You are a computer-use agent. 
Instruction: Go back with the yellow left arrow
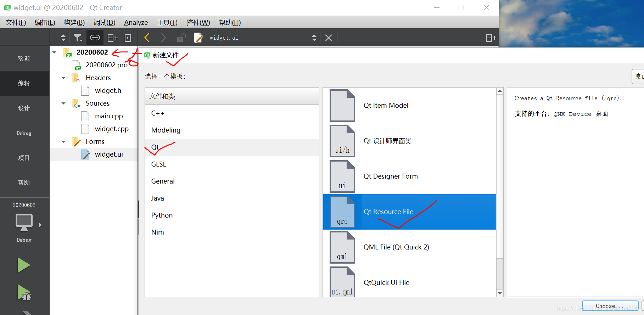(x=147, y=38)
